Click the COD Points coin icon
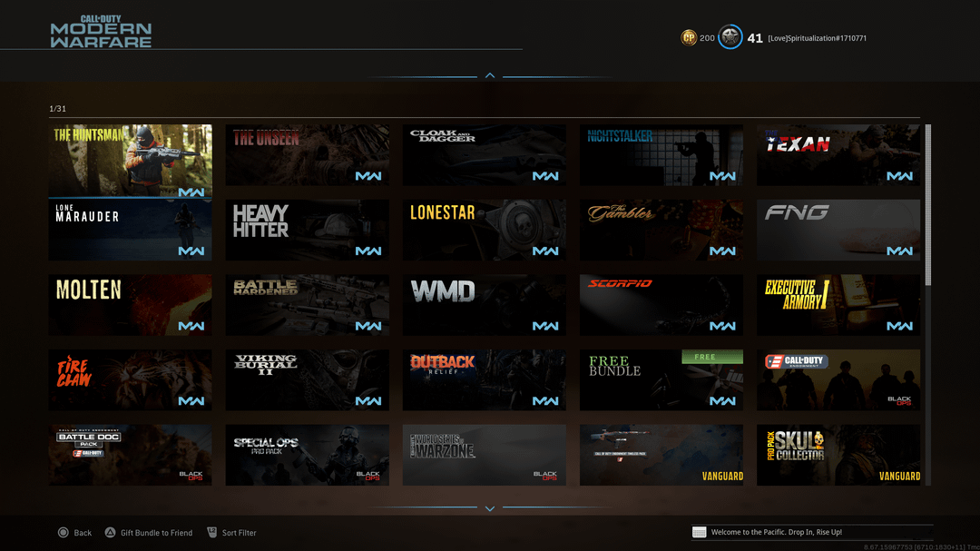Image resolution: width=980 pixels, height=551 pixels. click(x=689, y=38)
